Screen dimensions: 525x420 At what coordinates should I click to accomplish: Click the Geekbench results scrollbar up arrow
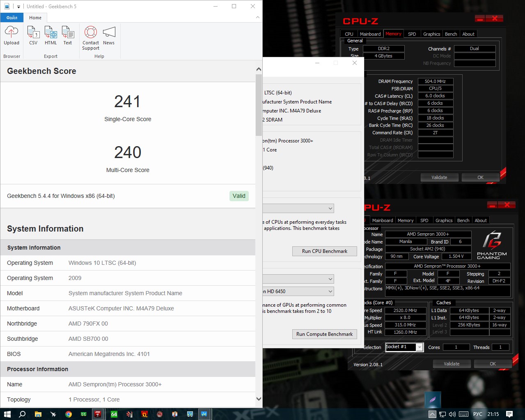[x=259, y=69]
